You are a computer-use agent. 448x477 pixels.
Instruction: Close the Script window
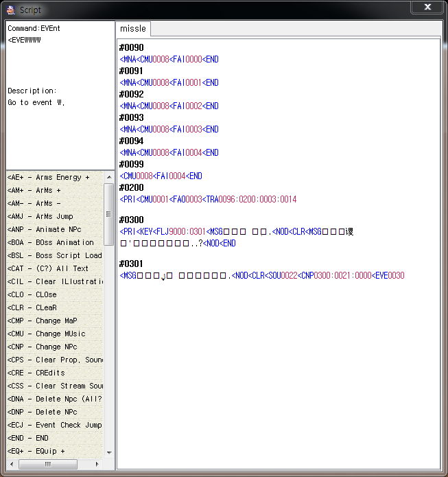pyautogui.click(x=427, y=8)
